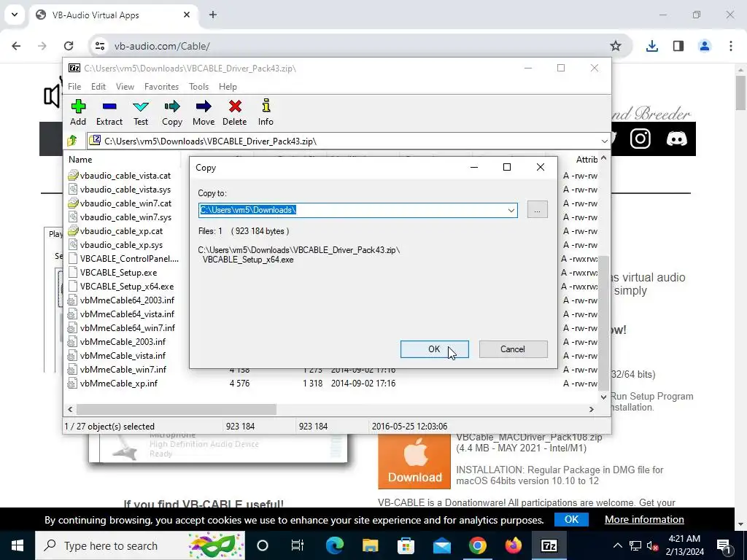Open the Chrome downloads icon
This screenshot has width=747, height=560.
click(x=651, y=46)
